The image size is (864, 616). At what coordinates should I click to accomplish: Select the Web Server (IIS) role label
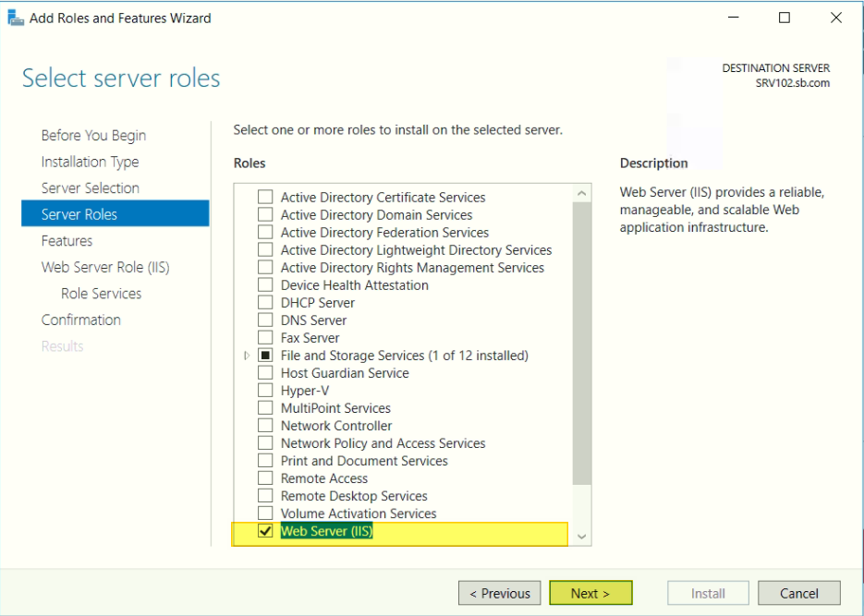coord(327,531)
